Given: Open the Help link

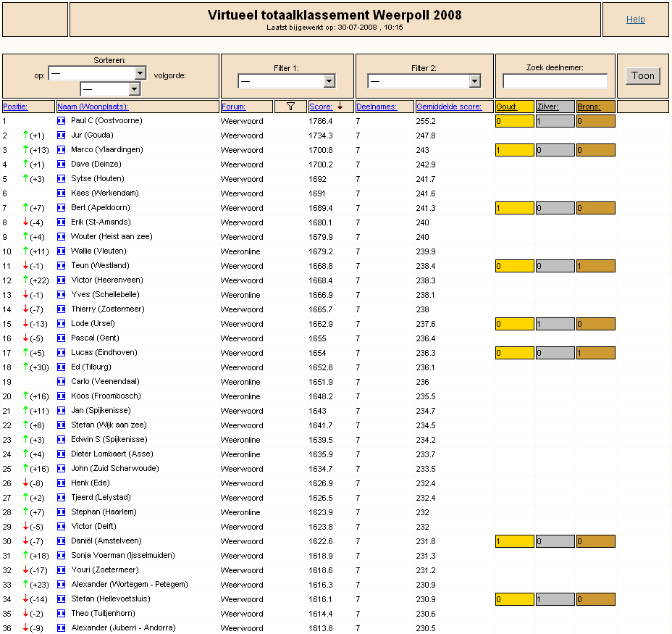Looking at the screenshot, I should pos(636,20).
